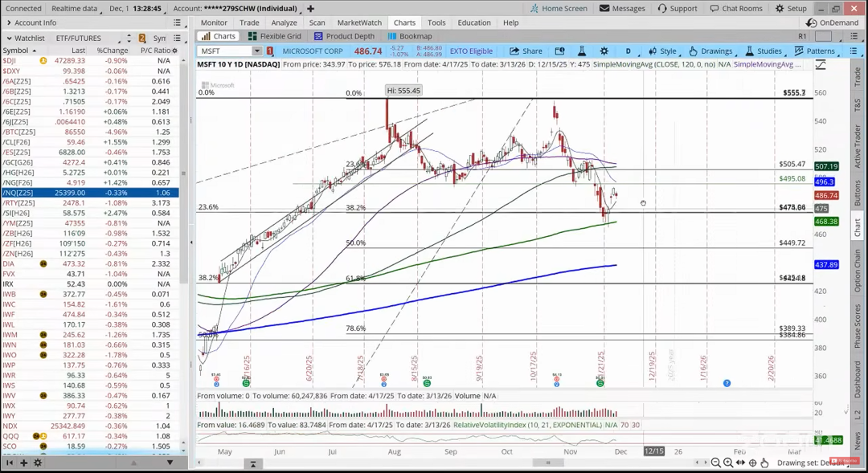The height and width of the screenshot is (473, 868).
Task: Zoom out on the chart
Action: click(x=716, y=463)
